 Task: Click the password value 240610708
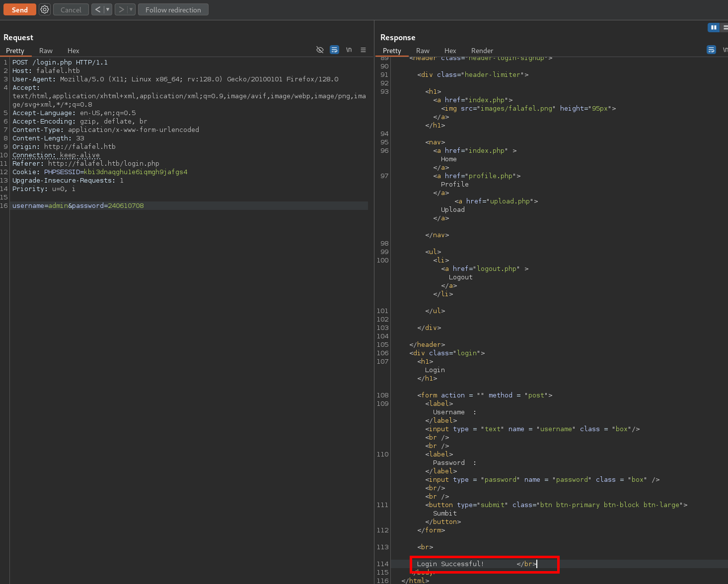coord(126,205)
